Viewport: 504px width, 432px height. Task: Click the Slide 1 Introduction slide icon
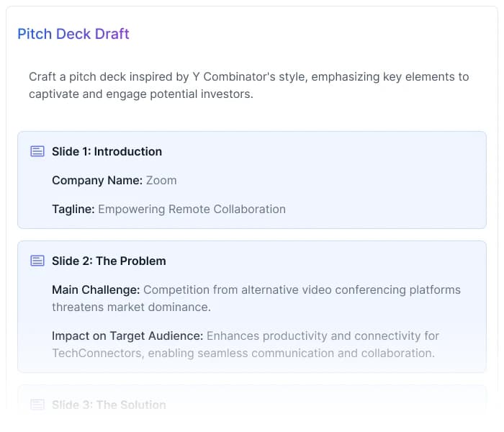(37, 151)
